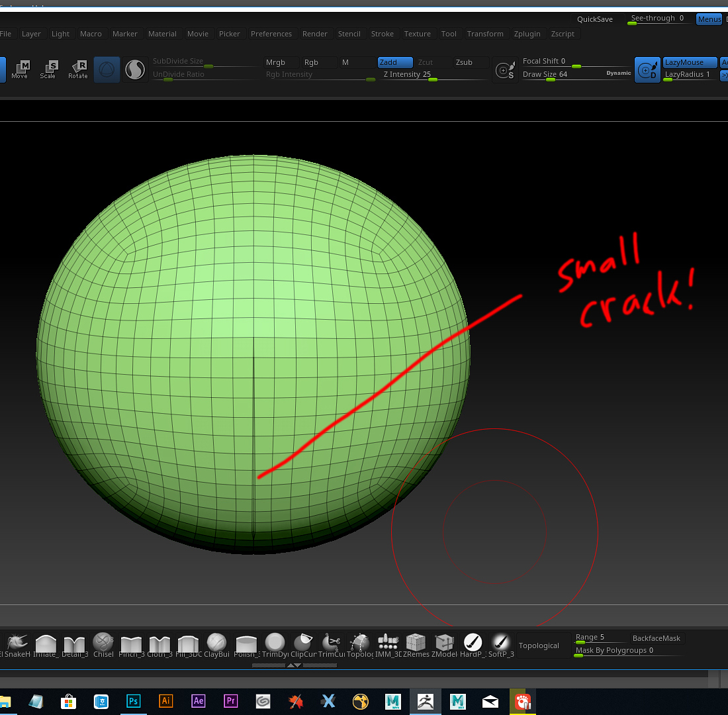Select the Fill_3D brush
Screen dimensions: 728x715
coord(189,645)
